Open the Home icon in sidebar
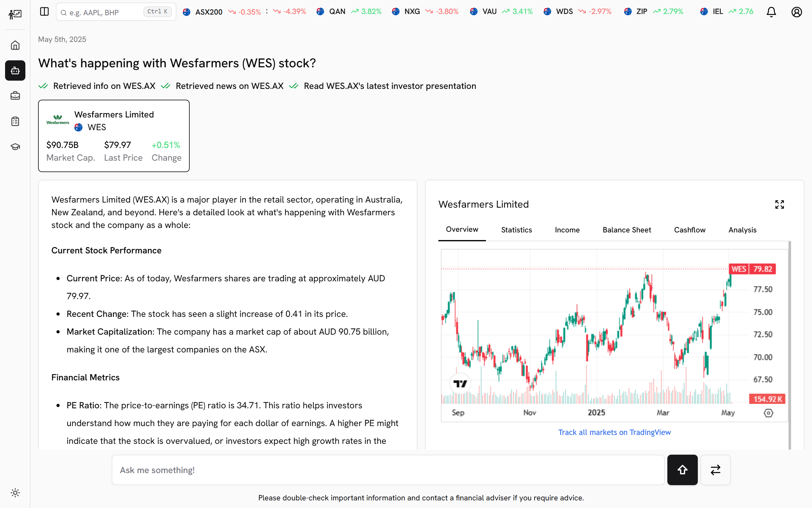This screenshot has width=812, height=508. tap(15, 45)
